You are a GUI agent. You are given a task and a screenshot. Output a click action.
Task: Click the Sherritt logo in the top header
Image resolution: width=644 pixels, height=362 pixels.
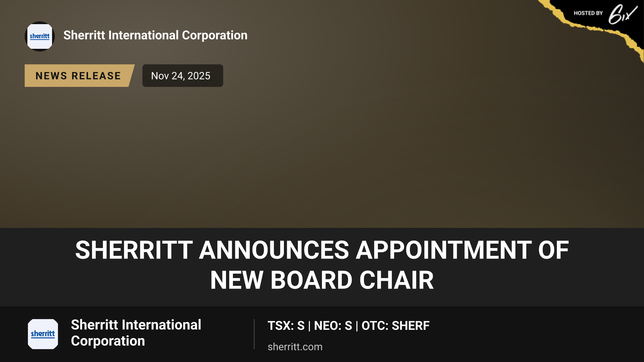40,36
